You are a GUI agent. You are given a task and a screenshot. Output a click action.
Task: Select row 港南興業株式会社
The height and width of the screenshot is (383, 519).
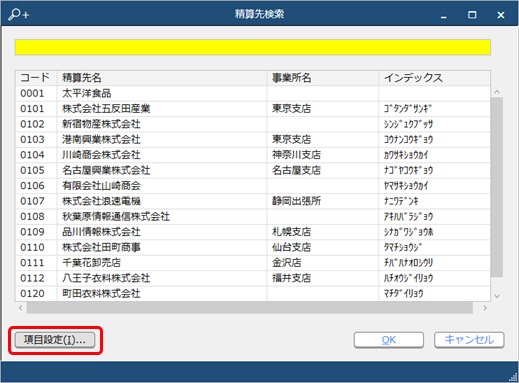pos(253,139)
